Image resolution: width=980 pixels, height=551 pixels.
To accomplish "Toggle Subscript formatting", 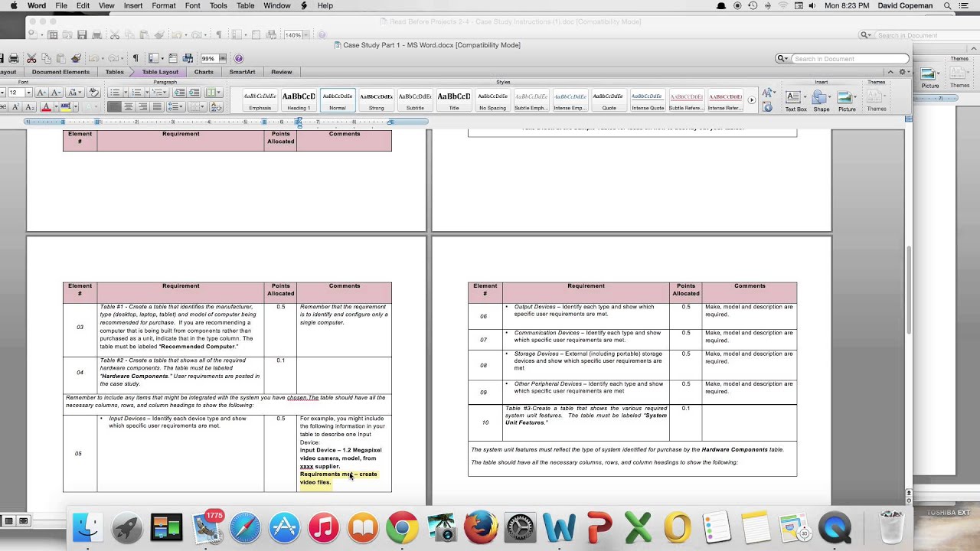I will (29, 106).
